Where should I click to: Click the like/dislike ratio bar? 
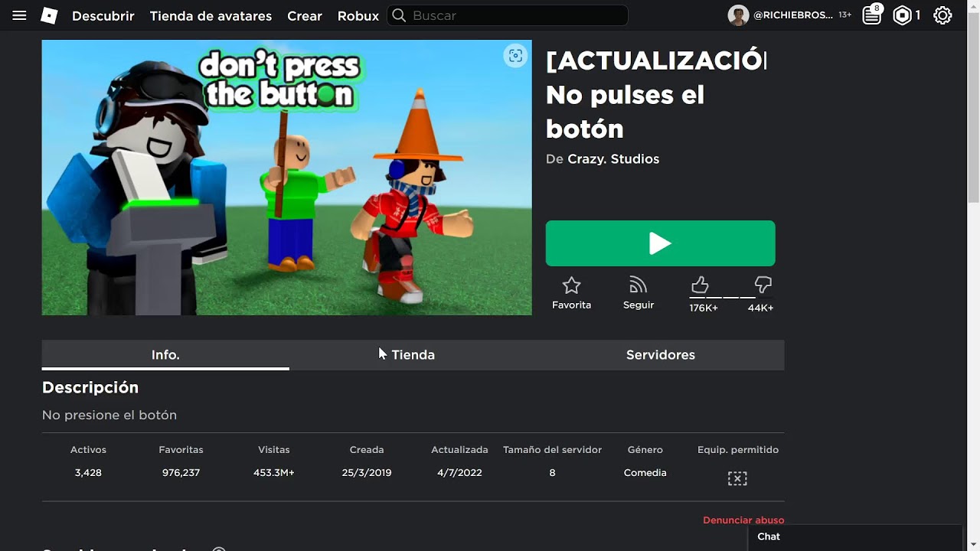click(x=731, y=297)
